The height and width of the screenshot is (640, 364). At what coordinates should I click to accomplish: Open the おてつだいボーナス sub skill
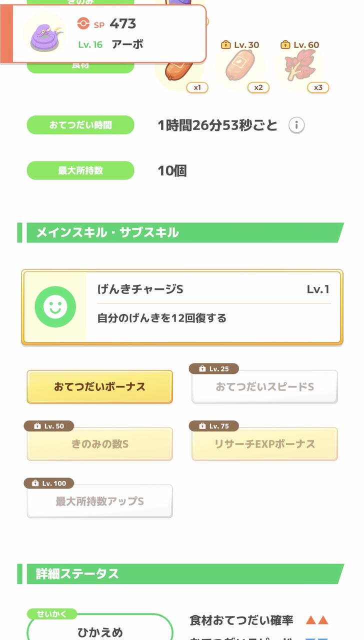pos(99,386)
